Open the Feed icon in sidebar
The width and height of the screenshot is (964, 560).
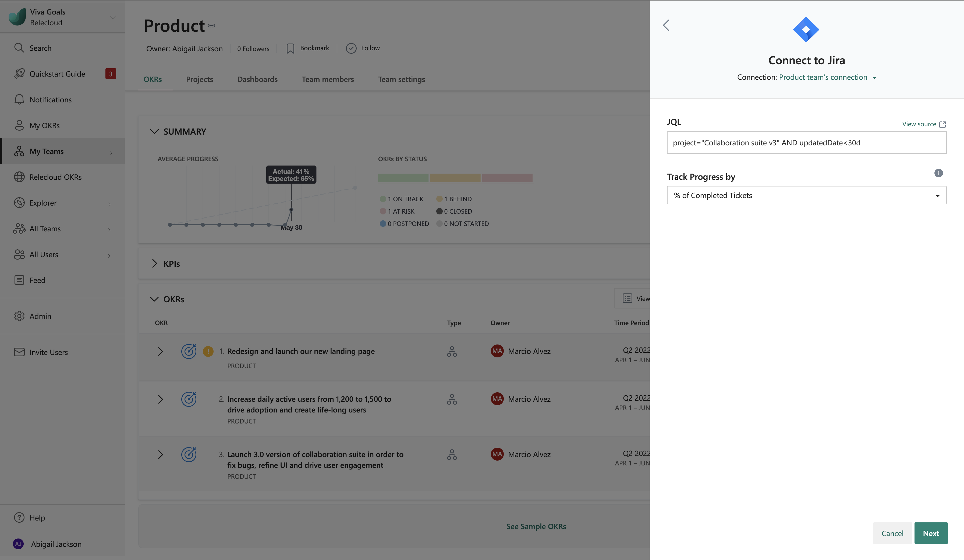(x=19, y=280)
